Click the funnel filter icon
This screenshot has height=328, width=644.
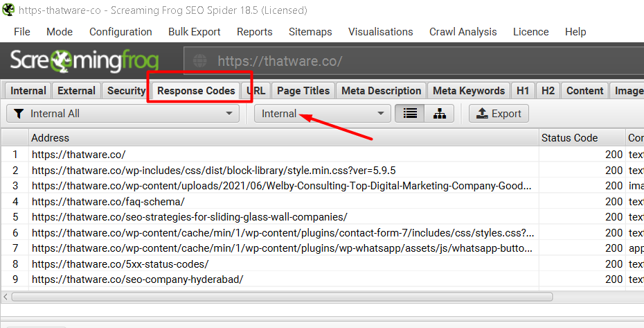point(19,114)
